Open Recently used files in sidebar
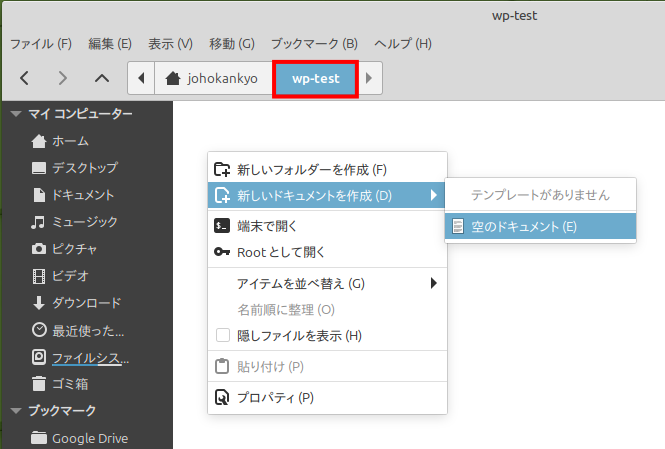This screenshot has height=449, width=665. (x=88, y=330)
